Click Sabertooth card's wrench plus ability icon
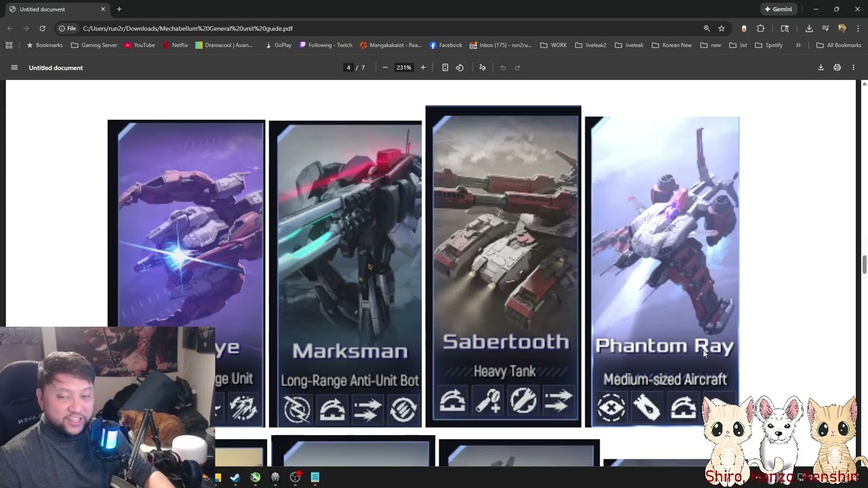The width and height of the screenshot is (868, 488). [488, 401]
